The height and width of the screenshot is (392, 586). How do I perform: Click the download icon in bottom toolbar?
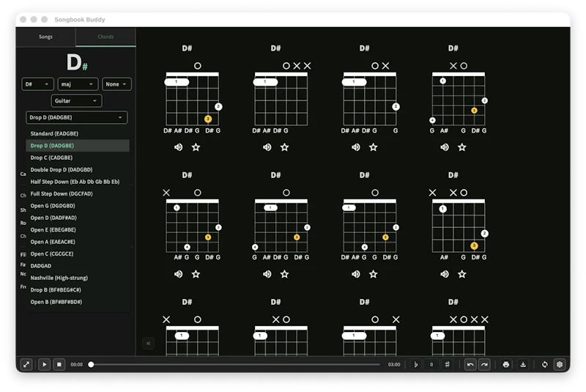coord(523,364)
